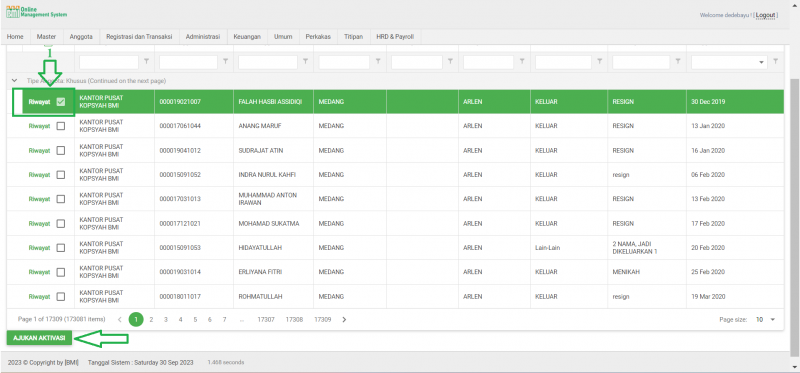Go to previous page with the left arrow
This screenshot has height=373, width=800.
(x=119, y=319)
